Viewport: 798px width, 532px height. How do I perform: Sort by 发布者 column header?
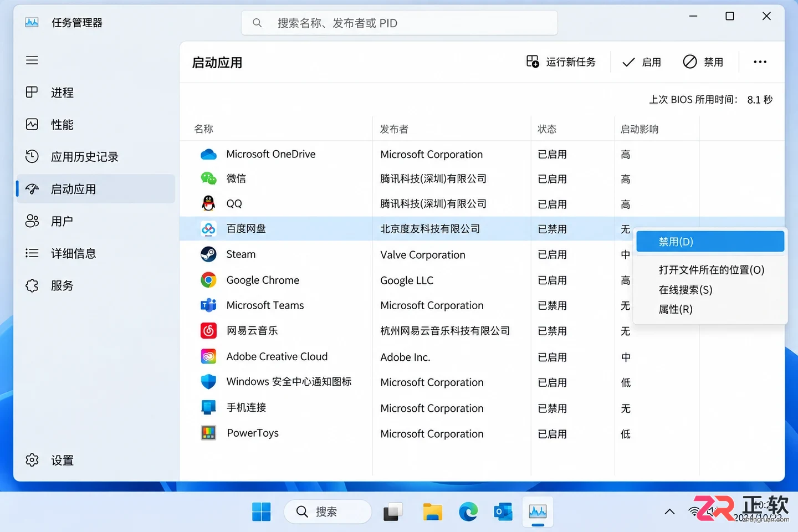click(394, 129)
